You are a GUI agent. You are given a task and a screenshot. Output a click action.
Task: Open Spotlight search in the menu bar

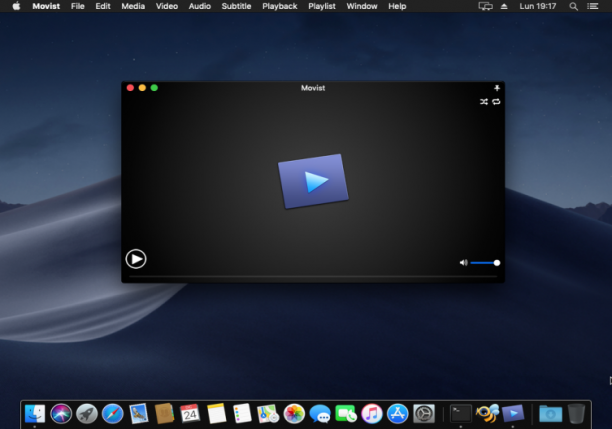(x=573, y=6)
